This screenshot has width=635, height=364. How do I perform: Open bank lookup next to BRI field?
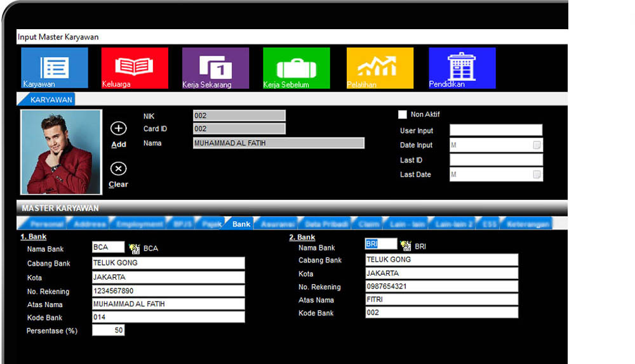tap(406, 246)
